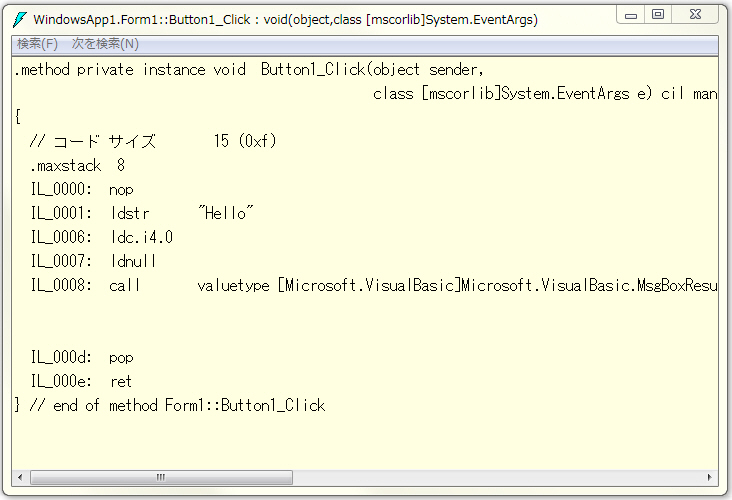The width and height of the screenshot is (732, 500).
Task: Click the IL_0008 call instruction line
Action: [374, 285]
